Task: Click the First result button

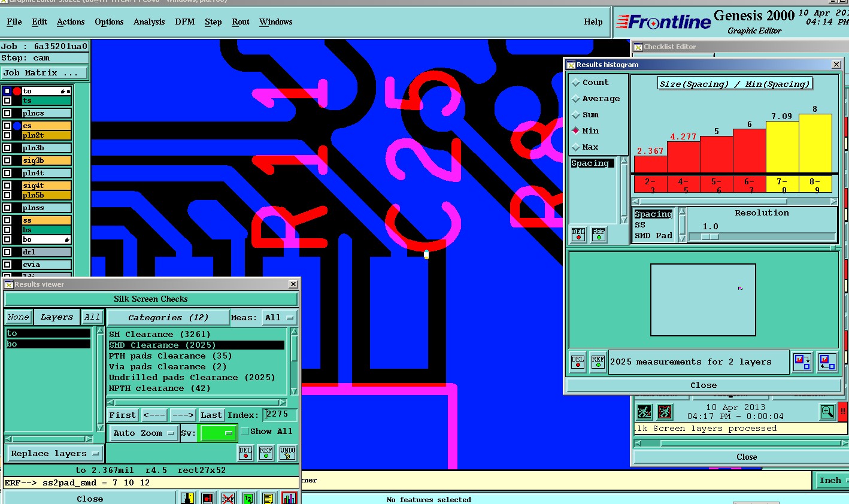Action: pyautogui.click(x=123, y=415)
